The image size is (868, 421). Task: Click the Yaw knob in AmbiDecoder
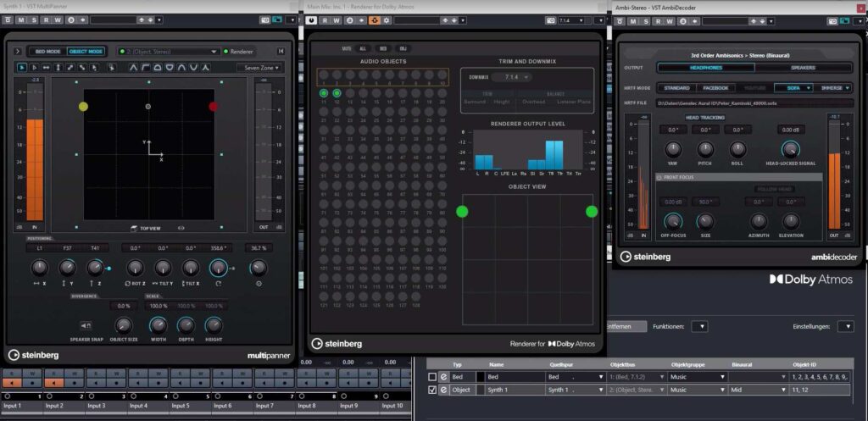point(673,149)
